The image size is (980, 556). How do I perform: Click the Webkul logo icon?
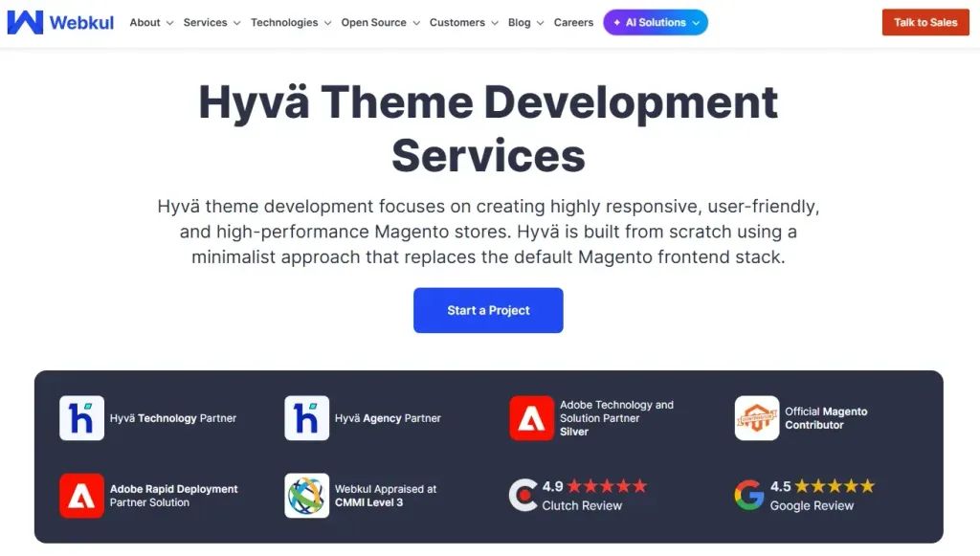click(x=25, y=23)
